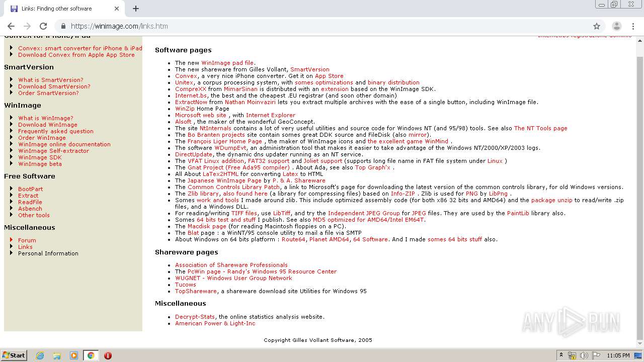
Task: Click the taskbar clock 11:05 PM
Action: point(618,355)
